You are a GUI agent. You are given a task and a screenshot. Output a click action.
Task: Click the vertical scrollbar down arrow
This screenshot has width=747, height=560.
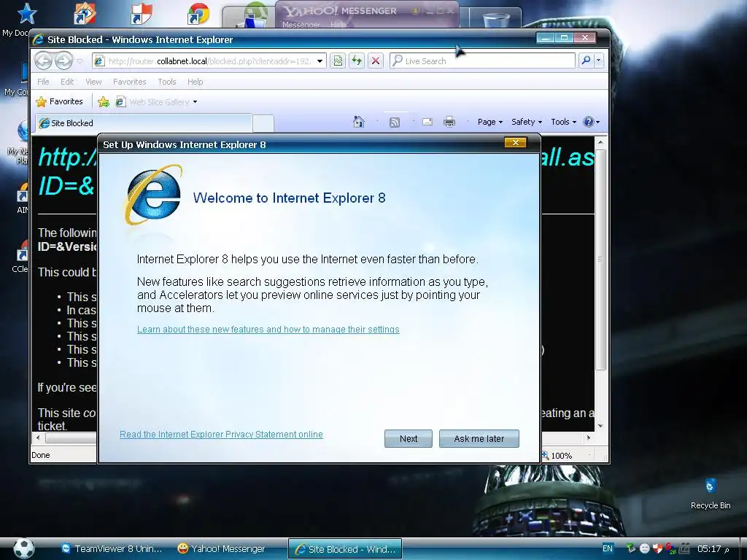coord(601,426)
